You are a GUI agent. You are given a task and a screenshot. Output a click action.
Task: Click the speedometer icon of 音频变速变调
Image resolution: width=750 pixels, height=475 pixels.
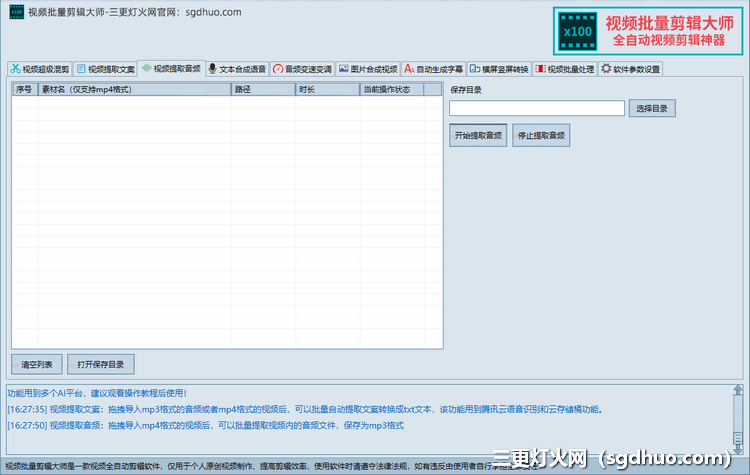pyautogui.click(x=278, y=69)
